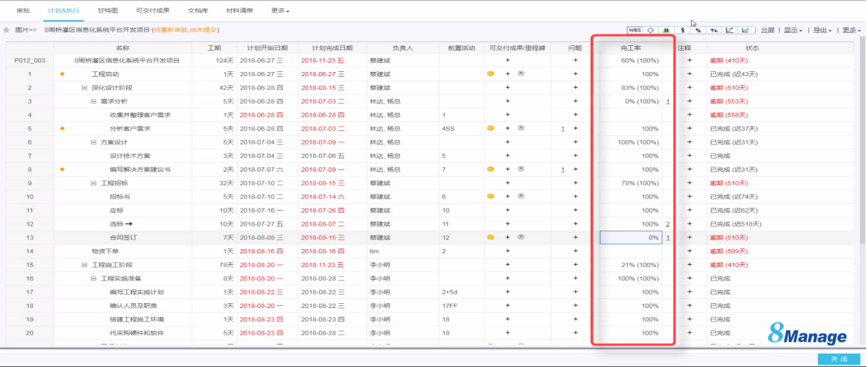Collapse the 工程施工阶段 tree node

click(84, 265)
